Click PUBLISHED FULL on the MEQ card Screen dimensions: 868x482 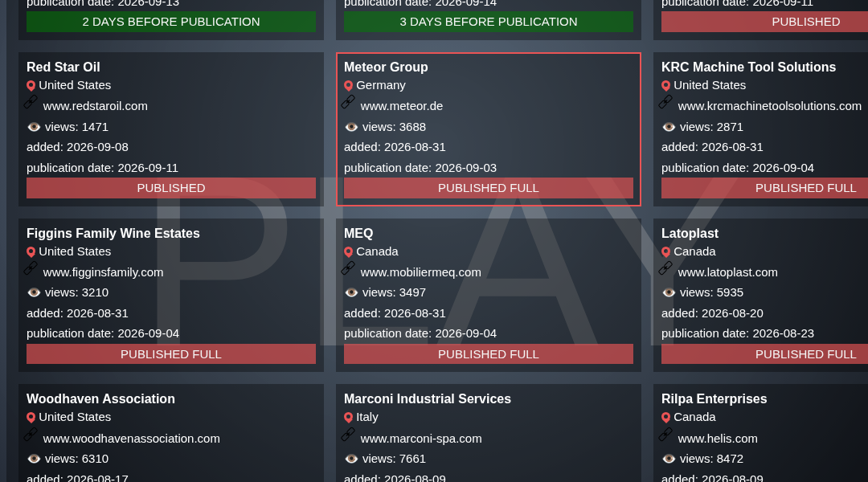(489, 354)
